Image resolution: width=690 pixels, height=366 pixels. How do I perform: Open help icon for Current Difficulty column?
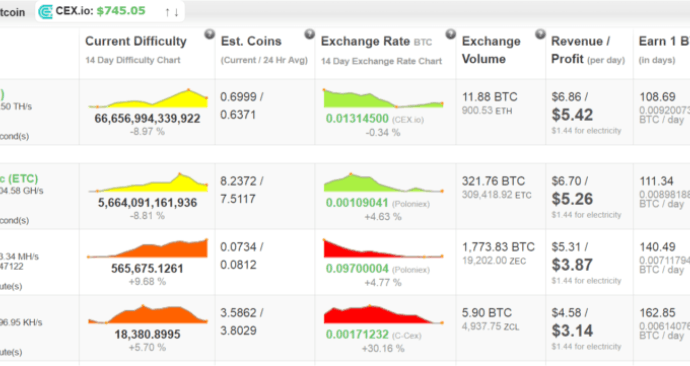pyautogui.click(x=209, y=34)
